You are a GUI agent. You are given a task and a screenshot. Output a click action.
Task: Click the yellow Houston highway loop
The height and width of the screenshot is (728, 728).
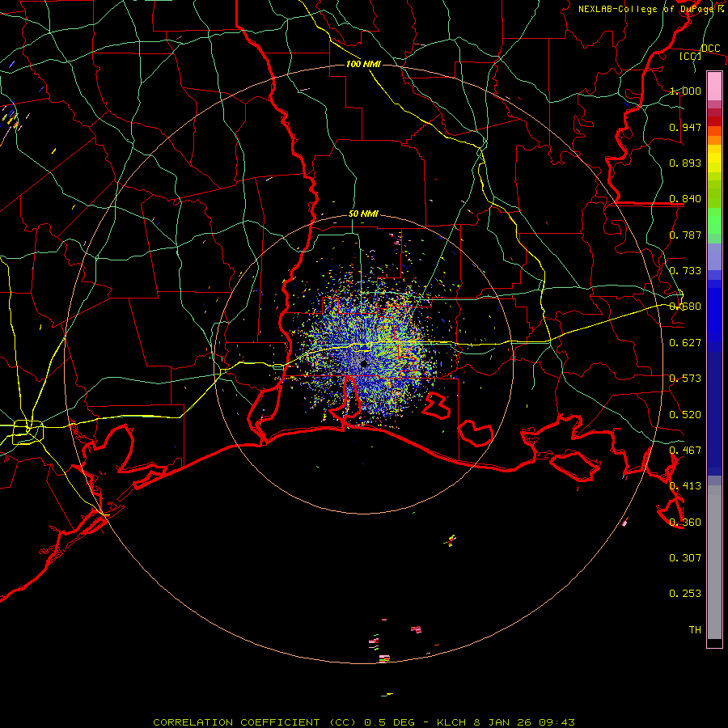[28, 432]
